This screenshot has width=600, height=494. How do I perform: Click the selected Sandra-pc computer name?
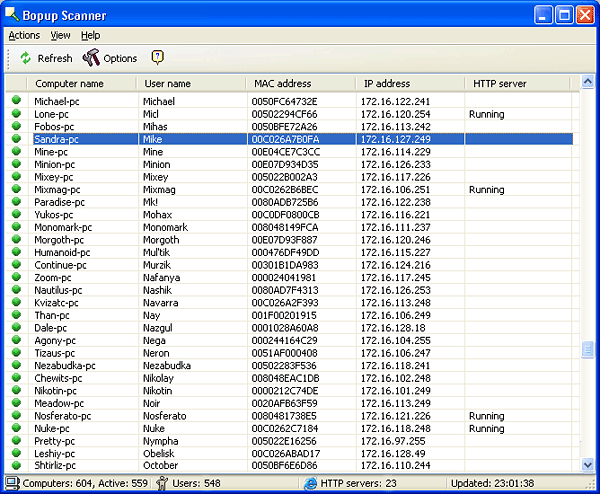pyautogui.click(x=56, y=139)
